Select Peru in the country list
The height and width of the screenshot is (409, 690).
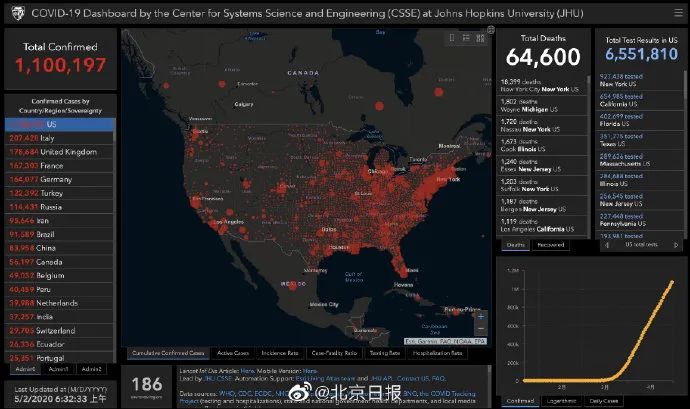[59, 290]
